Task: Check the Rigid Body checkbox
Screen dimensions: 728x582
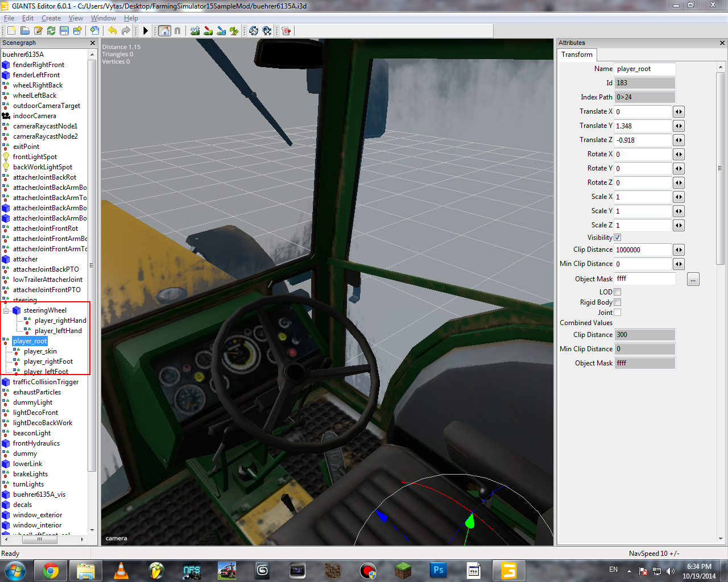Action: point(617,302)
